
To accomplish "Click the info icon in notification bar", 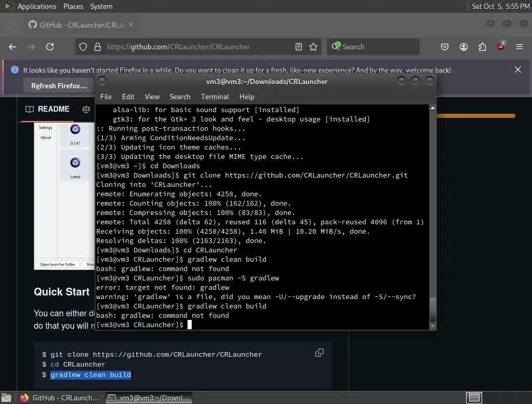I will (x=15, y=70).
